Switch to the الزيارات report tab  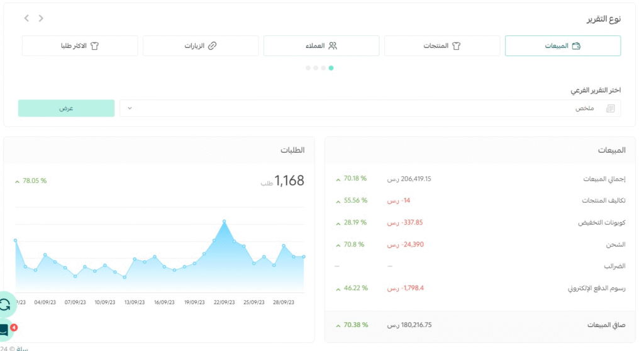(201, 46)
